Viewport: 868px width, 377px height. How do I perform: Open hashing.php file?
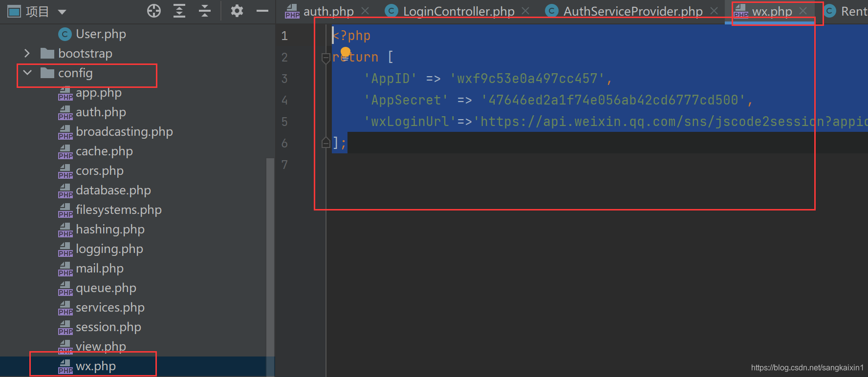pyautogui.click(x=110, y=230)
